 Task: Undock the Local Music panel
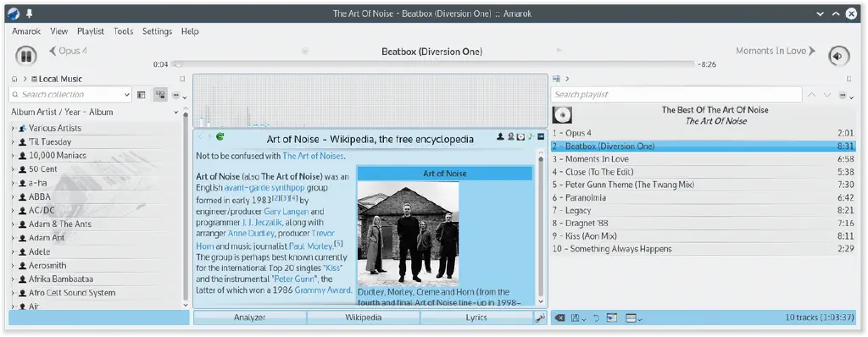click(183, 79)
